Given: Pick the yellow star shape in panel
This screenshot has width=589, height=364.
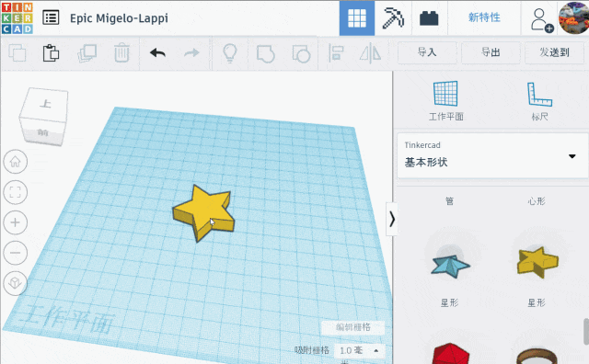Looking at the screenshot, I should click(x=537, y=262).
